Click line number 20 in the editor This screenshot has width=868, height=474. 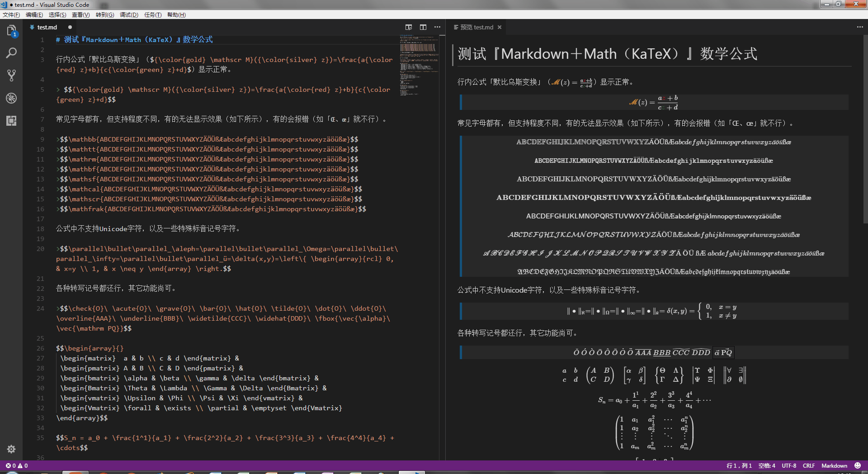click(40, 249)
